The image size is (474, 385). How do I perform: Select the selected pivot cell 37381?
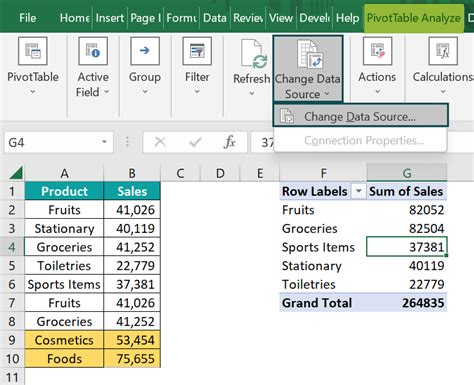point(407,247)
